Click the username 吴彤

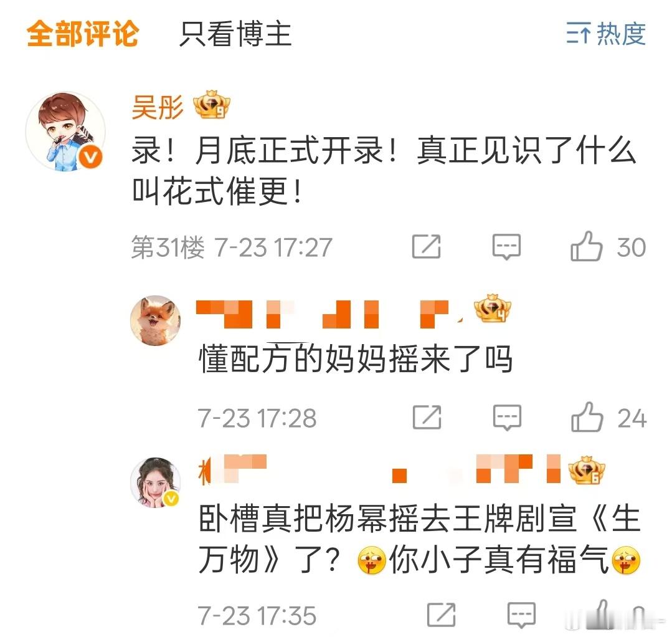(x=158, y=107)
